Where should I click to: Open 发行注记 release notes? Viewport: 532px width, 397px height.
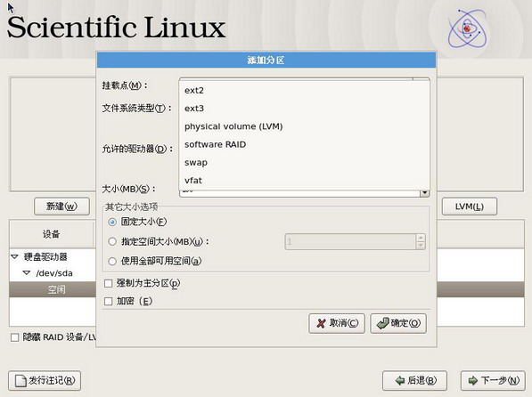45,380
